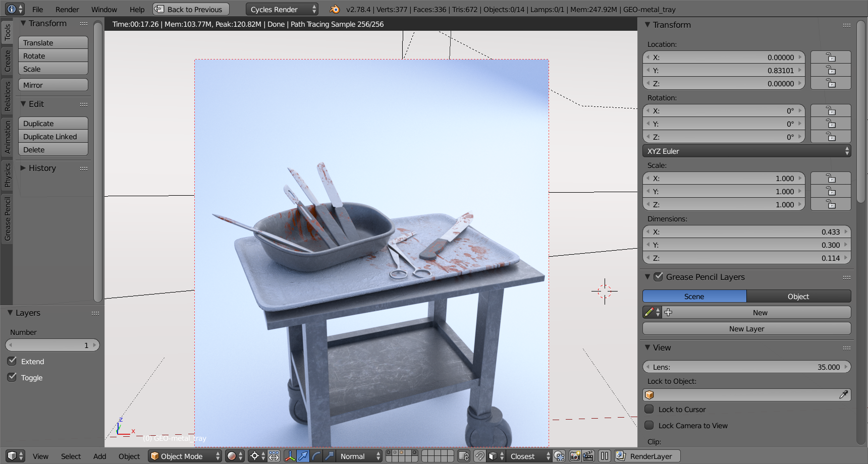The height and width of the screenshot is (464, 868).
Task: Enable Lock to Cursor checkbox
Action: (x=649, y=409)
